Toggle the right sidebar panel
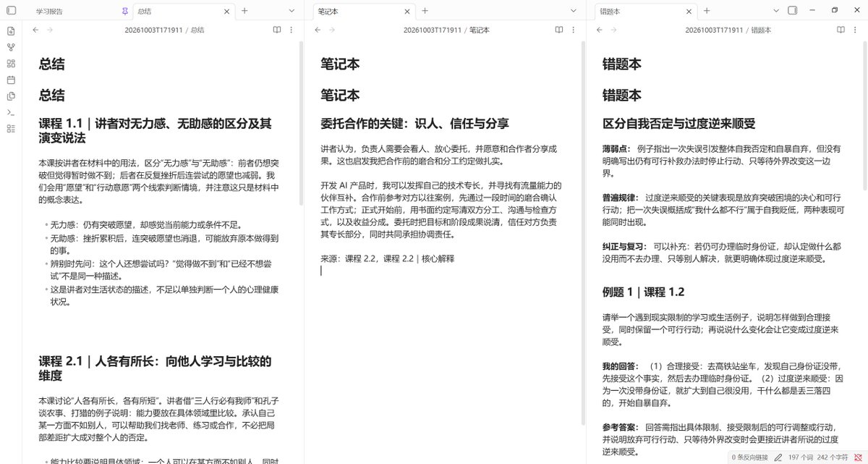 [x=792, y=11]
